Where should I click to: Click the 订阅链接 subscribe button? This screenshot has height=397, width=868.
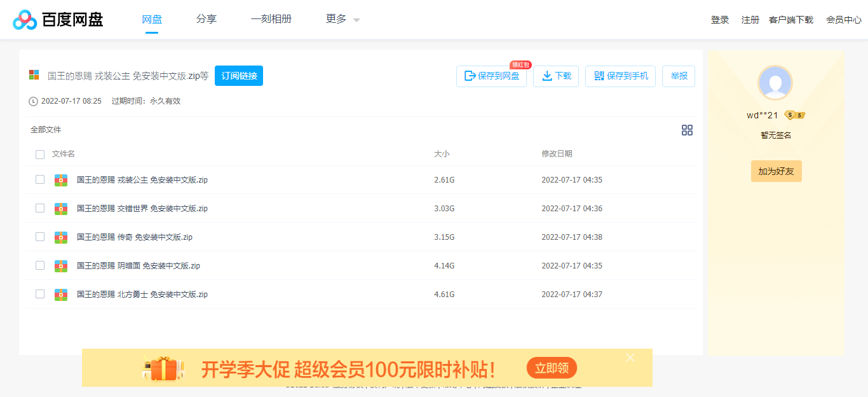(238, 75)
